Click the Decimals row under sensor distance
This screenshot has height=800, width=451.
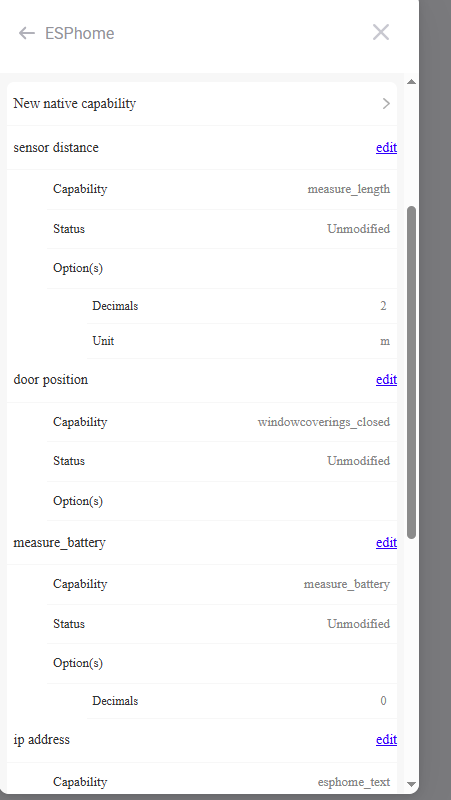point(242,306)
